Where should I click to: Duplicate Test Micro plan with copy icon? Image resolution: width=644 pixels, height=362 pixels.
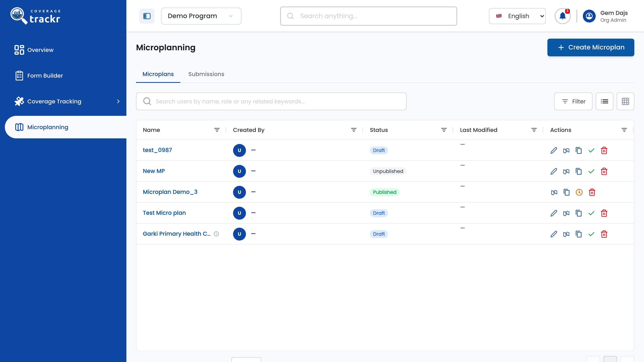[579, 213]
